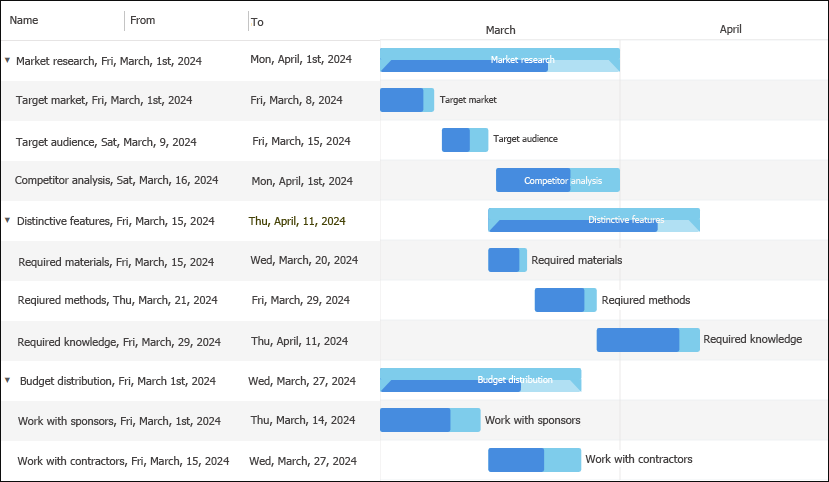Screen dimensions: 829x482
Task: Select the March month header
Action: pos(500,30)
